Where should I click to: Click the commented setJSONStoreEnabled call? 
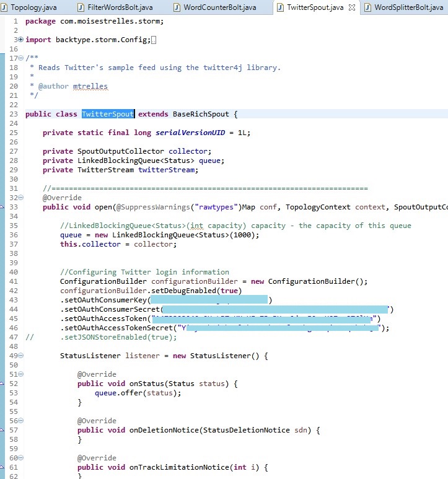pyautogui.click(x=118, y=337)
